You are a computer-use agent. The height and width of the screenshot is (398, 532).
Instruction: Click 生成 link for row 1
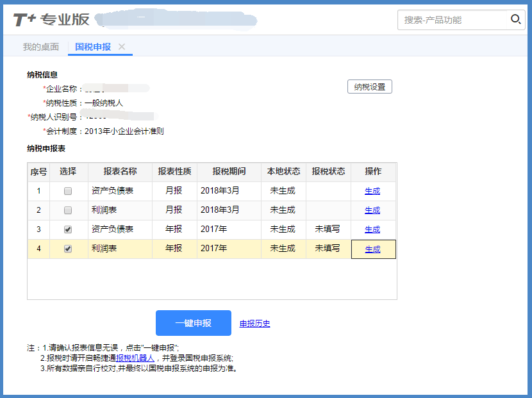point(372,191)
